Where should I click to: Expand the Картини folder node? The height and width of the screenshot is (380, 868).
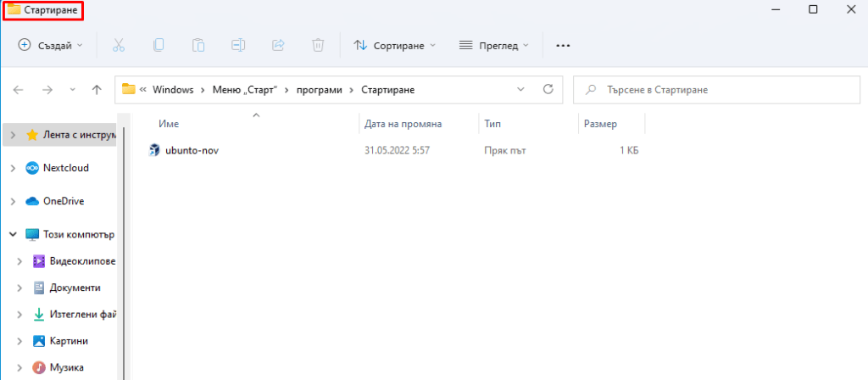click(19, 341)
